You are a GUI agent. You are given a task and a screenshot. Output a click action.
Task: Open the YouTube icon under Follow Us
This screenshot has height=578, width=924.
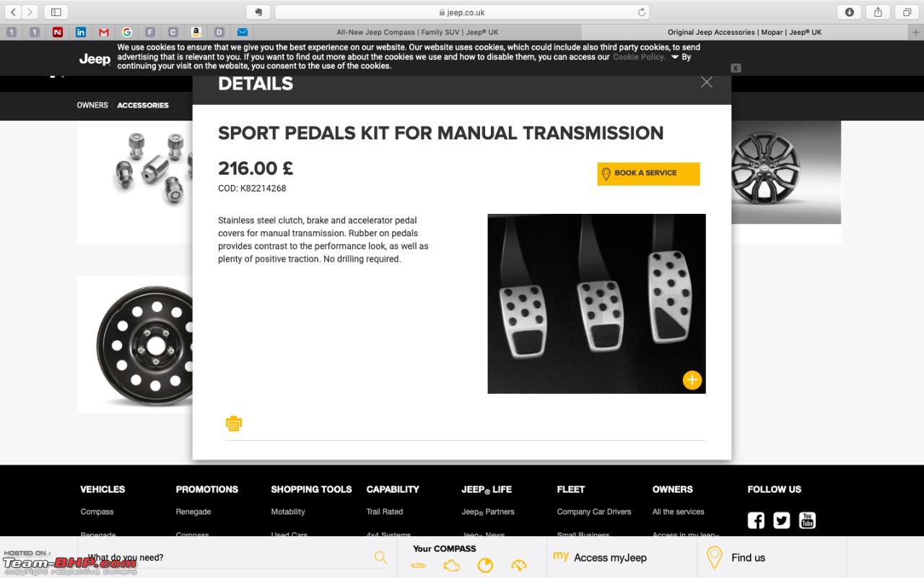pyautogui.click(x=808, y=520)
